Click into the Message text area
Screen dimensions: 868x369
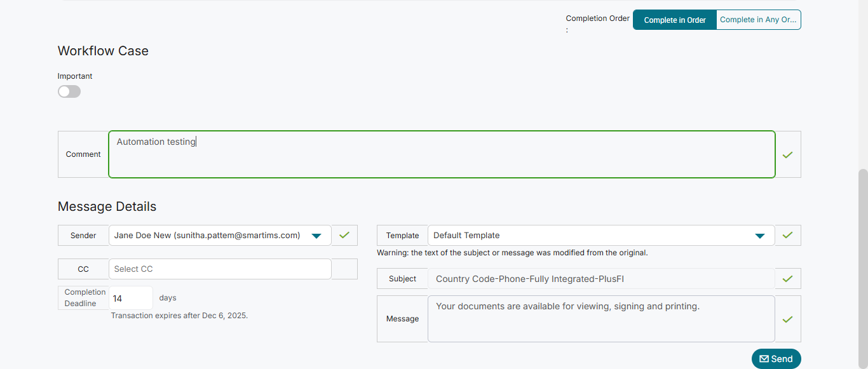coord(600,319)
